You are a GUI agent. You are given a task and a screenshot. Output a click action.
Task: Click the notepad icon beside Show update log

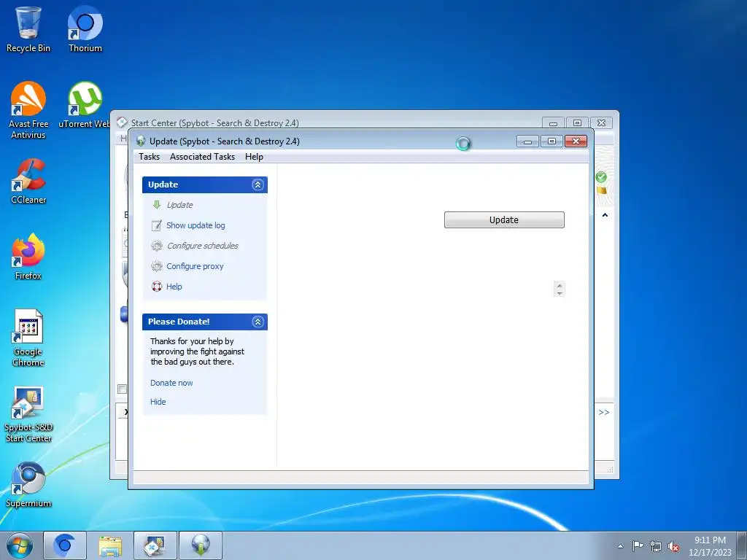(157, 225)
